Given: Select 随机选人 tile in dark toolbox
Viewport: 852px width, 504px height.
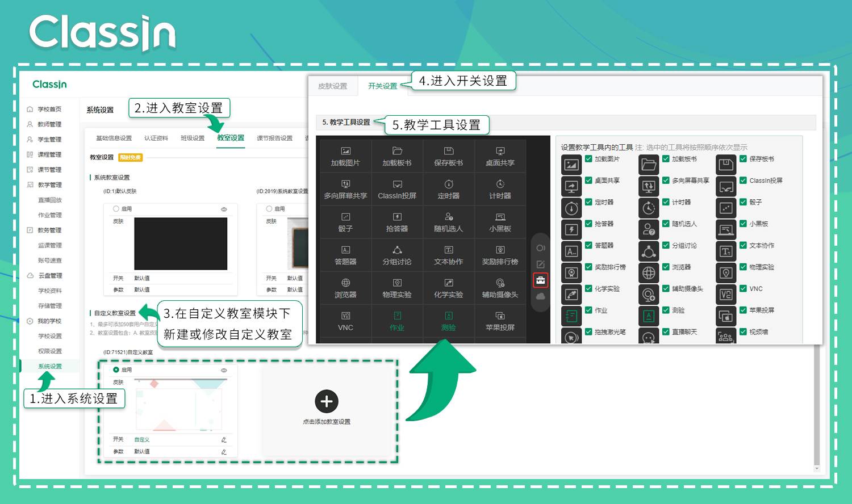Looking at the screenshot, I should (x=449, y=222).
